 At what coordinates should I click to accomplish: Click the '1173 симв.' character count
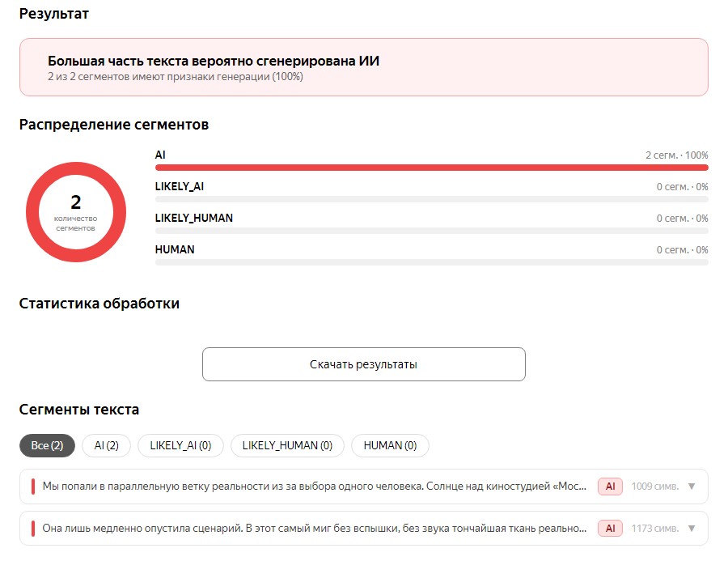coord(654,529)
